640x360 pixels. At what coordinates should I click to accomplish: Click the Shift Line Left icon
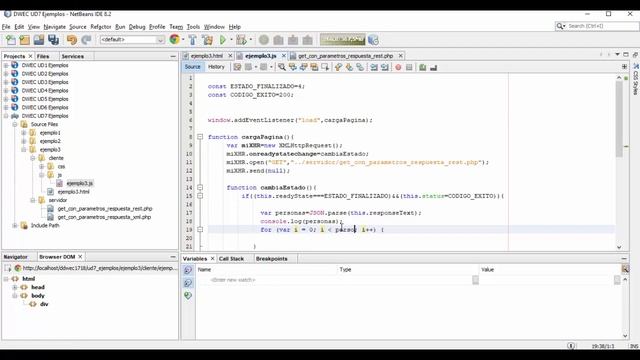[x=374, y=67]
